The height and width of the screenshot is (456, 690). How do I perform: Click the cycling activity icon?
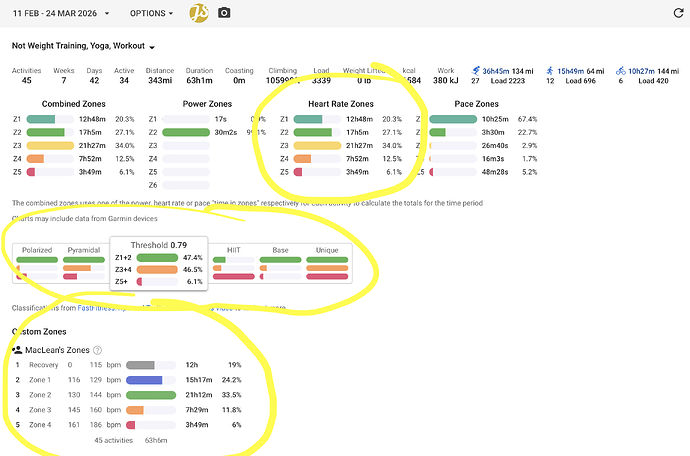[621, 71]
